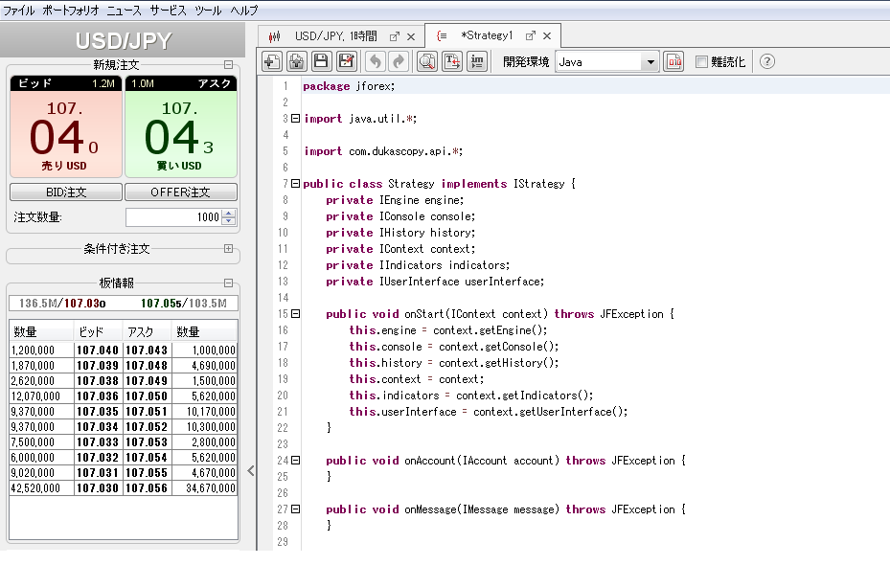Redo the last edit
The width and height of the screenshot is (890, 588).
coord(399,61)
